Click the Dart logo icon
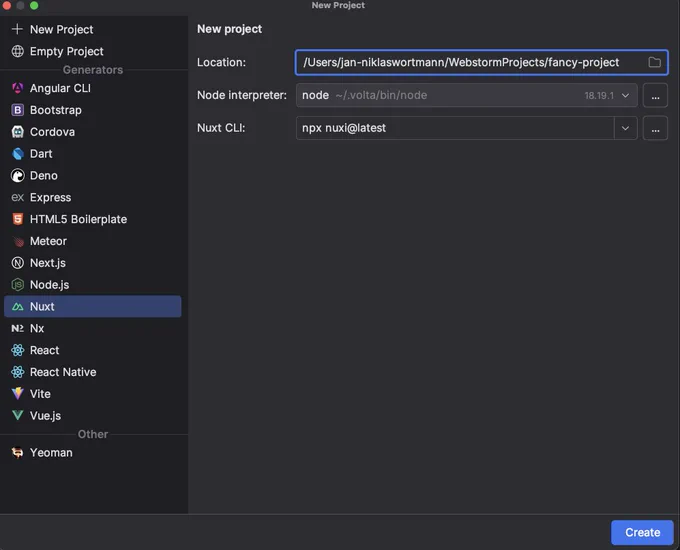Screen dimensions: 680x550 click(x=17, y=154)
